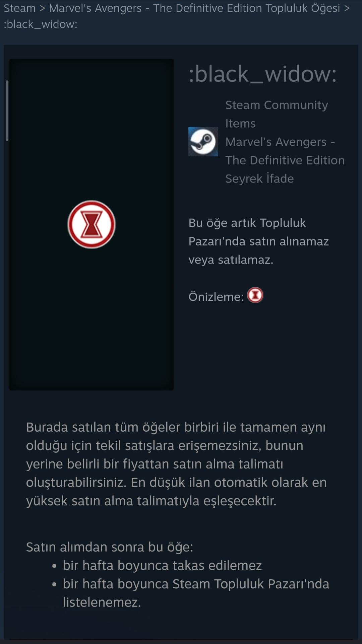Click the Önizleme label text
Viewport: 362px width, 644px height.
tap(216, 297)
